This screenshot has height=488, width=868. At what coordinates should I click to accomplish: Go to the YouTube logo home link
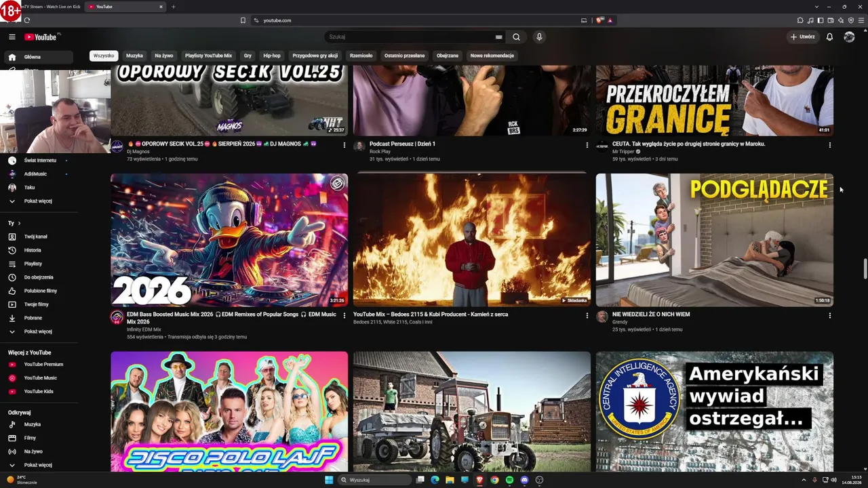[x=42, y=37]
